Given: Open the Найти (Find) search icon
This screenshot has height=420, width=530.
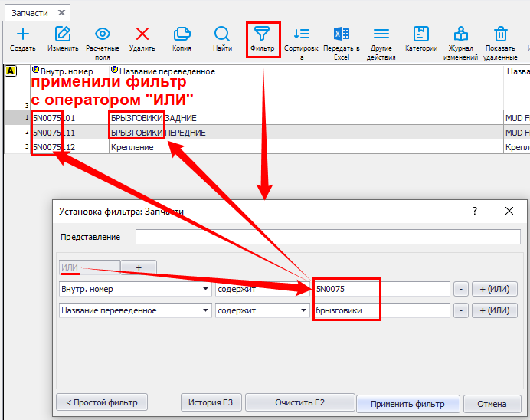Looking at the screenshot, I should (x=222, y=34).
